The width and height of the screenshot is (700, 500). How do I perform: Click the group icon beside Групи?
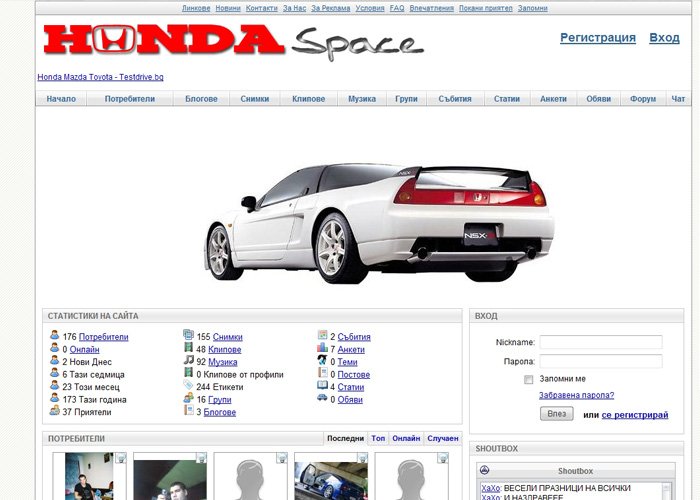tap(188, 399)
